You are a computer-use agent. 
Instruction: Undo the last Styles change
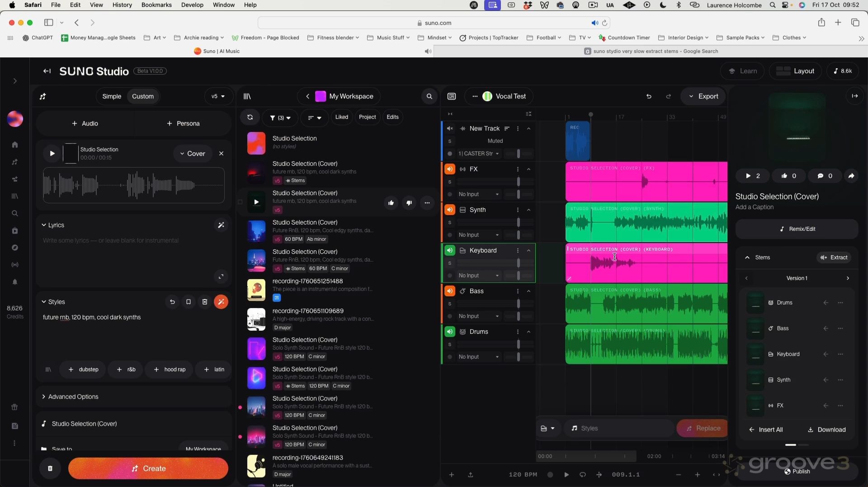(172, 302)
